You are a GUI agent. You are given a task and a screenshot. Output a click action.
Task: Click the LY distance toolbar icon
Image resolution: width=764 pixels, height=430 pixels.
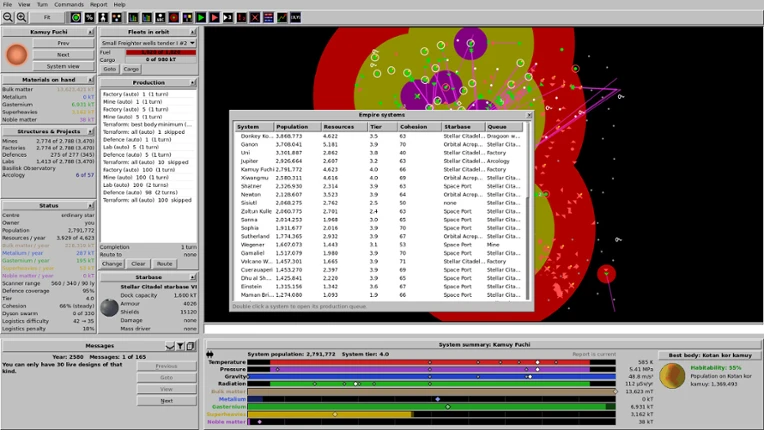coord(296,18)
